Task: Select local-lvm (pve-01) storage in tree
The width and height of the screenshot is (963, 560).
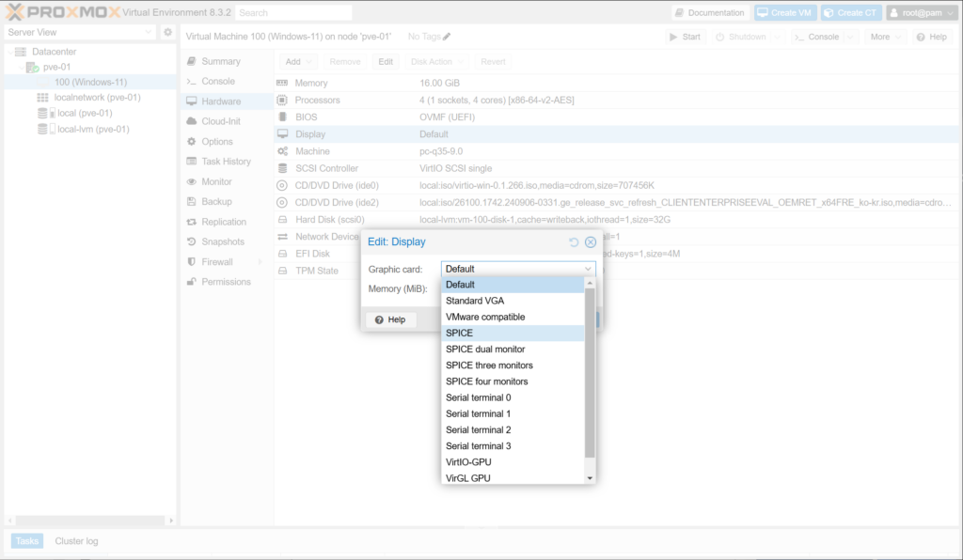Action: tap(92, 130)
